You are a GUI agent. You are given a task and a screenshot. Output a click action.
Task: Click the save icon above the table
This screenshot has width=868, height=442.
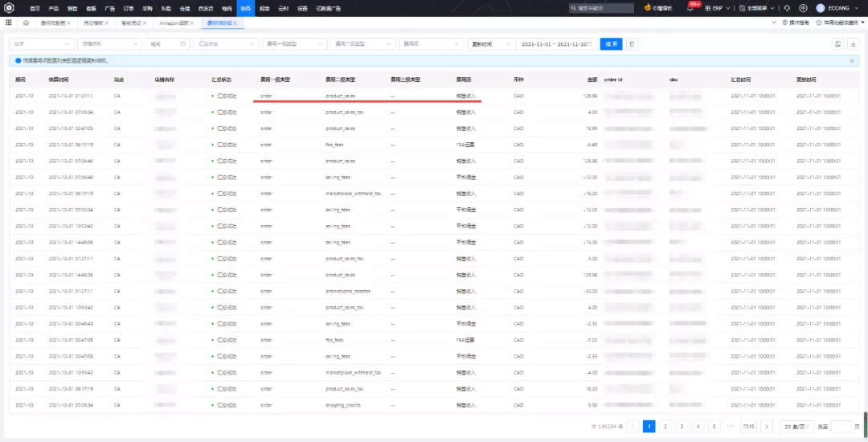click(837, 43)
